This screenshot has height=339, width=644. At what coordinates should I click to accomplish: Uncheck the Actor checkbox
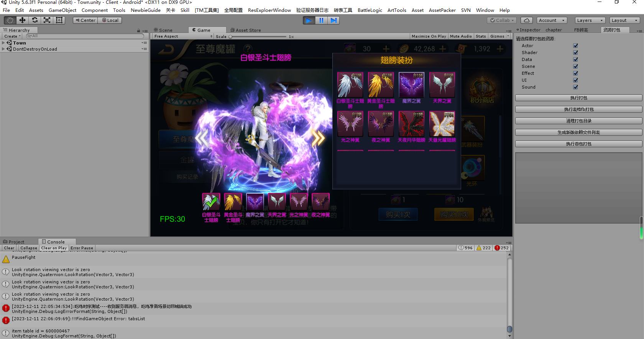[575, 46]
